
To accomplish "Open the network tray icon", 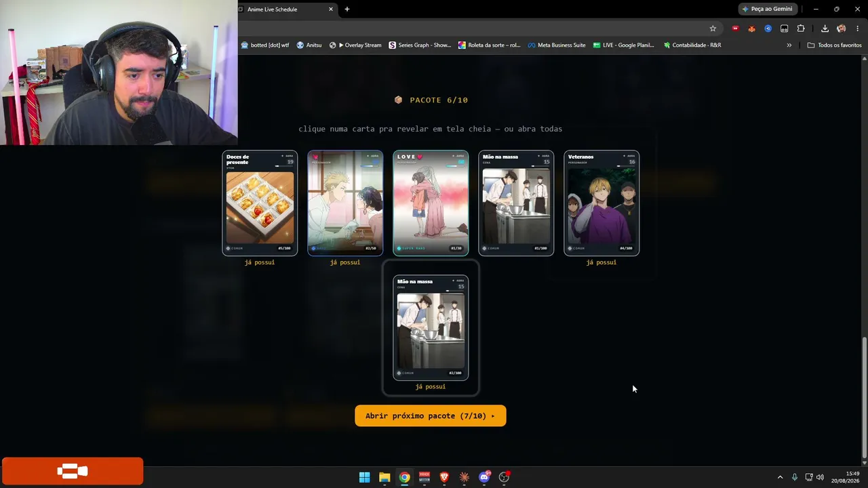I will click(809, 477).
